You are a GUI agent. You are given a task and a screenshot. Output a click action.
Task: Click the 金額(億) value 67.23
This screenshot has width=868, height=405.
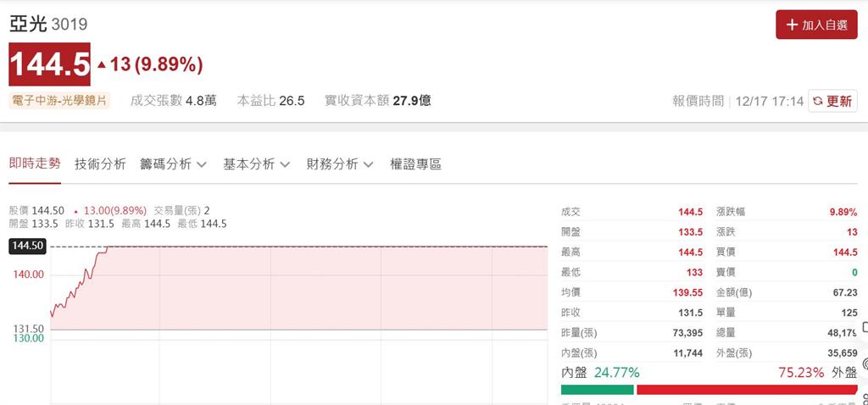[x=845, y=292]
